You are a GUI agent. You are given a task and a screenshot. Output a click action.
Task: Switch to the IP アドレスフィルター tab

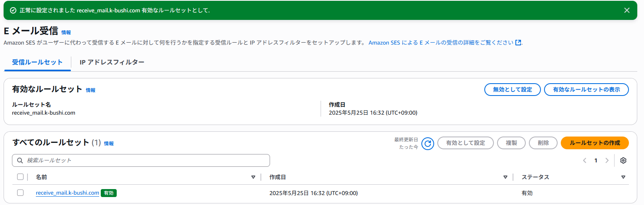click(112, 62)
